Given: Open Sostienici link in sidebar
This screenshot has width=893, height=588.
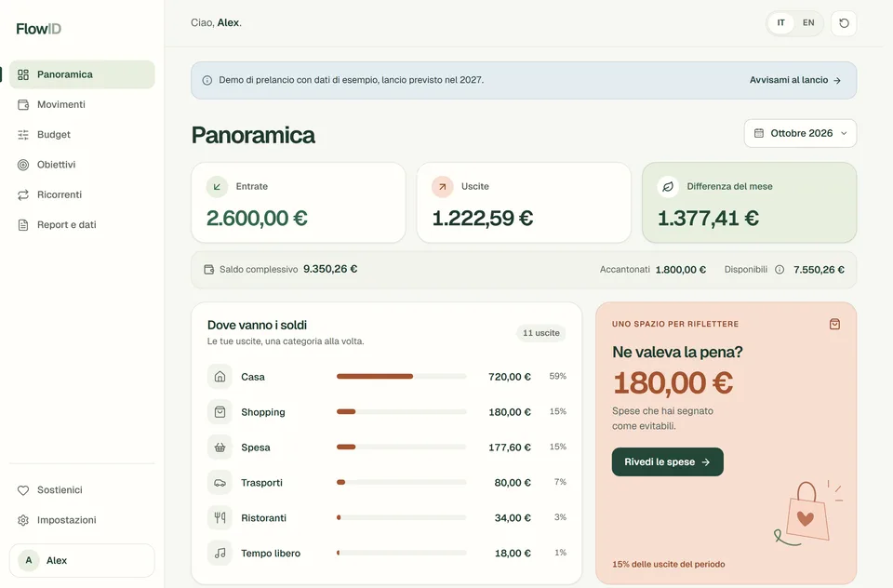Looking at the screenshot, I should (x=82, y=490).
